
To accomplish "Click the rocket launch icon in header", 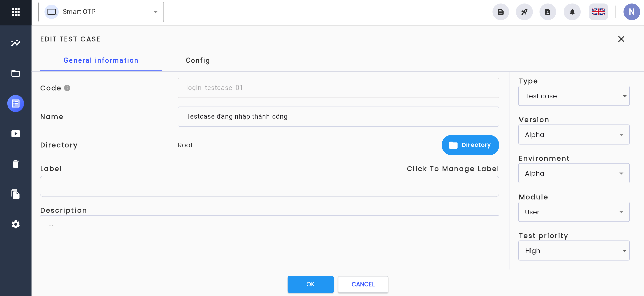I will (x=524, y=12).
